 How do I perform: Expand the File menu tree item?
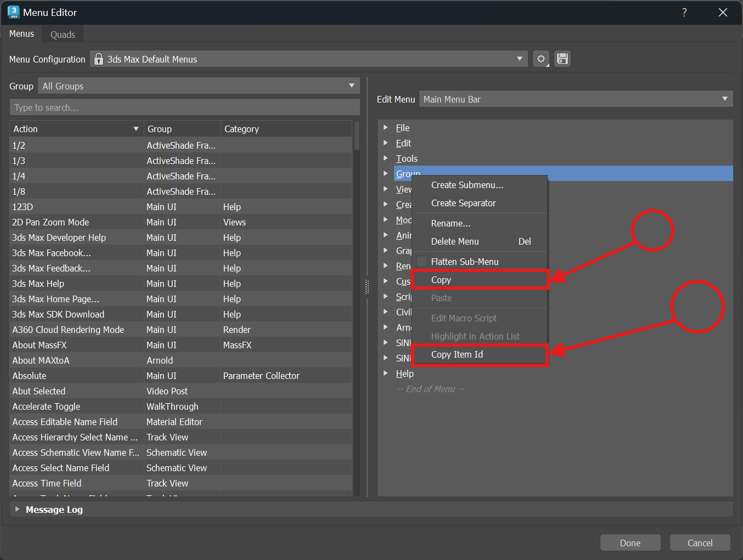click(386, 127)
